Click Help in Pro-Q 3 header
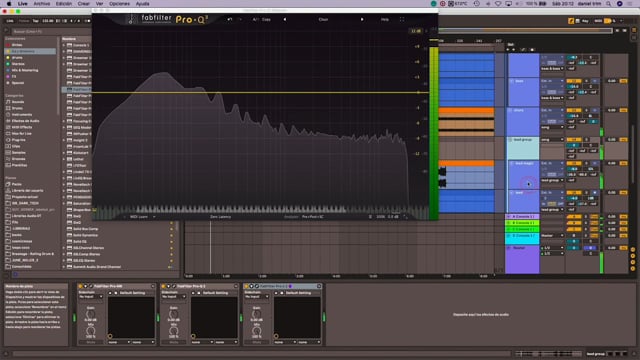Image resolution: width=640 pixels, height=360 pixels. click(384, 19)
